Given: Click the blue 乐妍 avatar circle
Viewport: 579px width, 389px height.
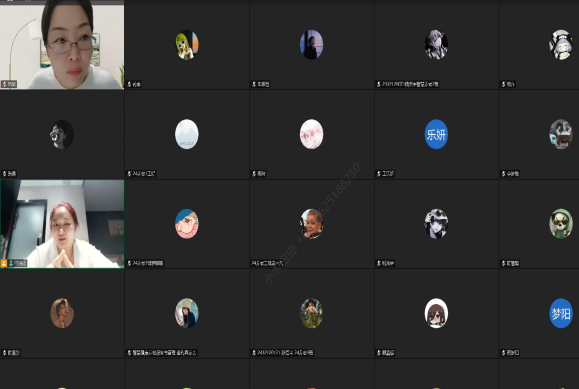Looking at the screenshot, I should (436, 134).
